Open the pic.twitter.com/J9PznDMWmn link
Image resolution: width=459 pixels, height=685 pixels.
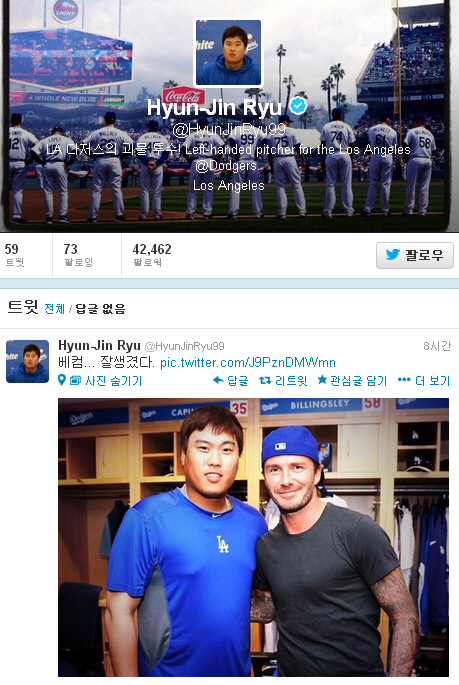[248, 363]
